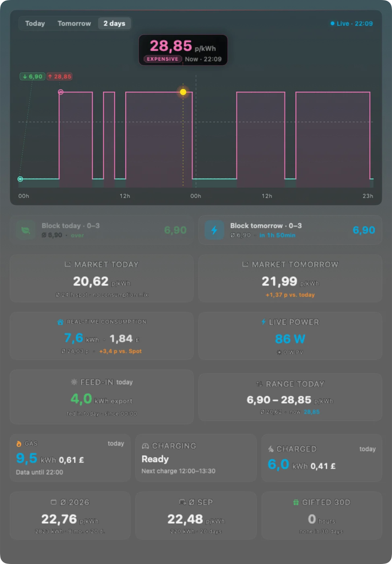Click the green 6,90 minimum price badge
This screenshot has width=392, height=564.
(33, 77)
